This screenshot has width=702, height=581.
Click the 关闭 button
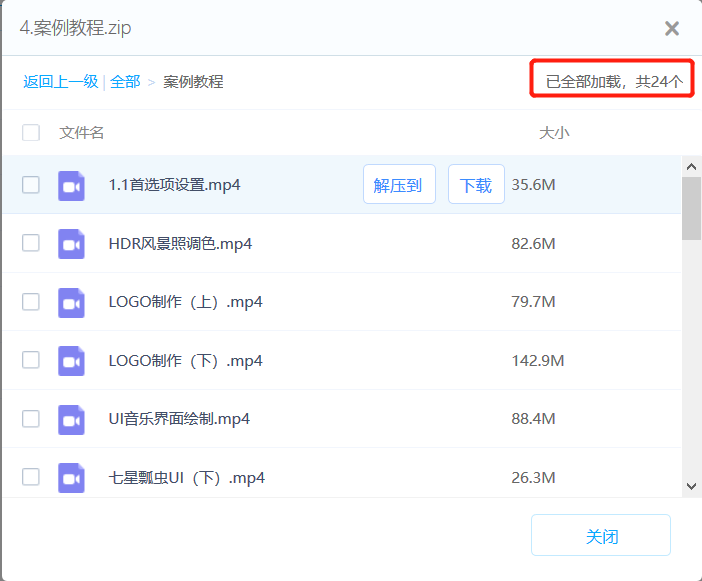point(601,535)
